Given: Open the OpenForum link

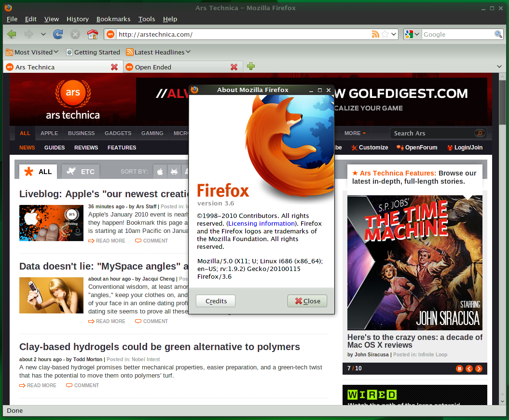Looking at the screenshot, I should click(x=417, y=148).
